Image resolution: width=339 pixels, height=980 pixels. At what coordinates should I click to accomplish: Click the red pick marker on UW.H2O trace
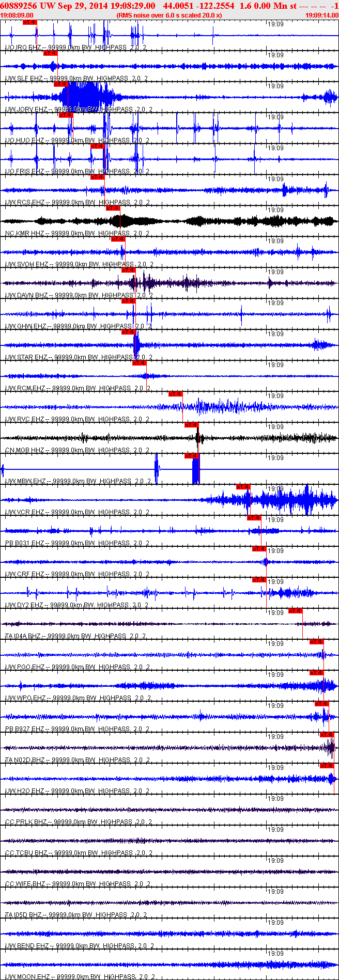(x=327, y=766)
